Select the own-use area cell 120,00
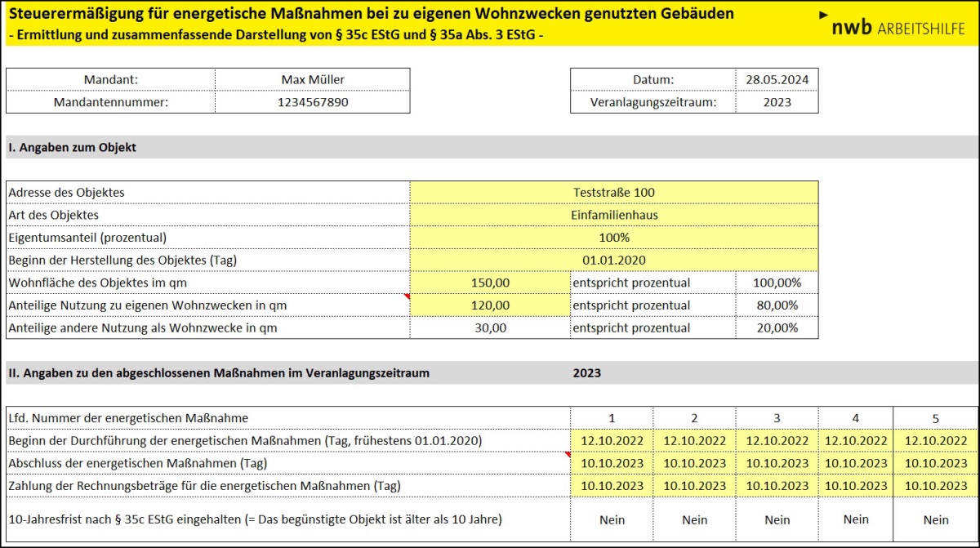This screenshot has width=980, height=548. (490, 305)
